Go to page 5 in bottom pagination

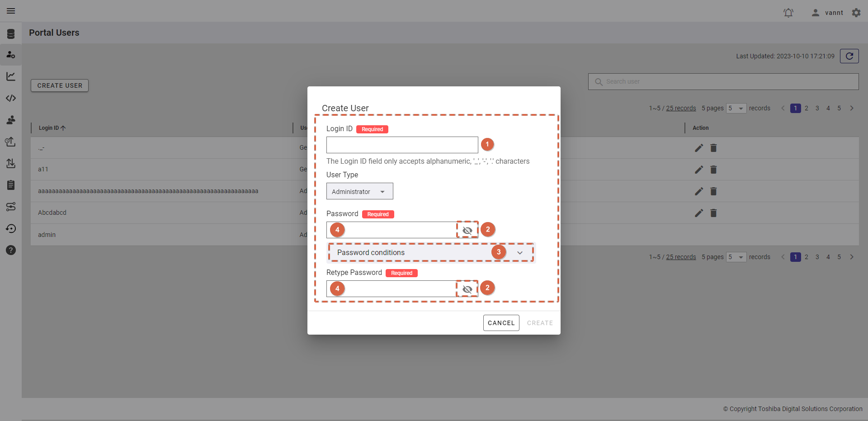[839, 257]
